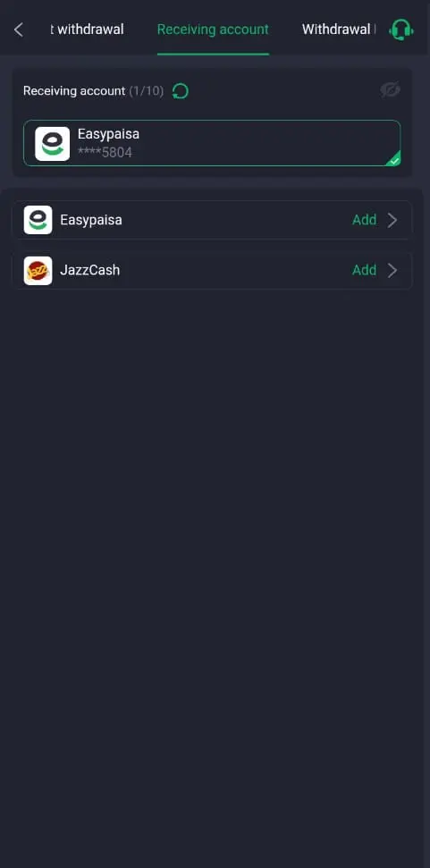Open the Withdrawal tab on the right
The width and height of the screenshot is (430, 868).
339,29
